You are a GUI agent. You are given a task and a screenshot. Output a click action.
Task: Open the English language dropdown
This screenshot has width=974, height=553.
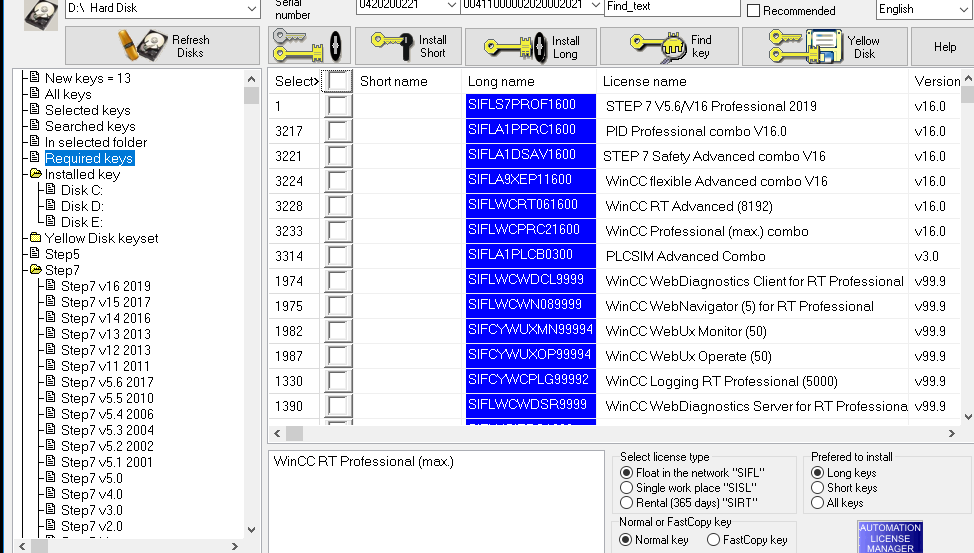[x=963, y=9]
